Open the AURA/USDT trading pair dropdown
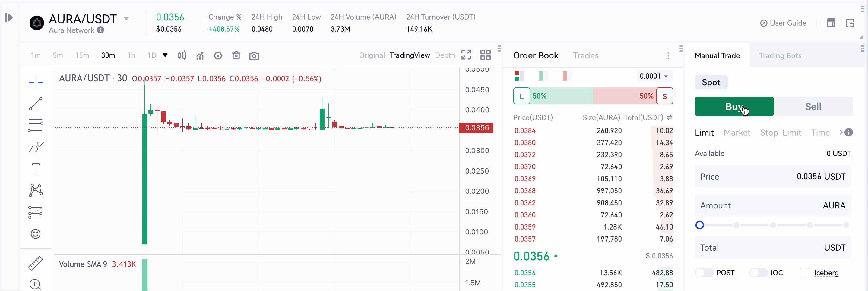 point(126,19)
